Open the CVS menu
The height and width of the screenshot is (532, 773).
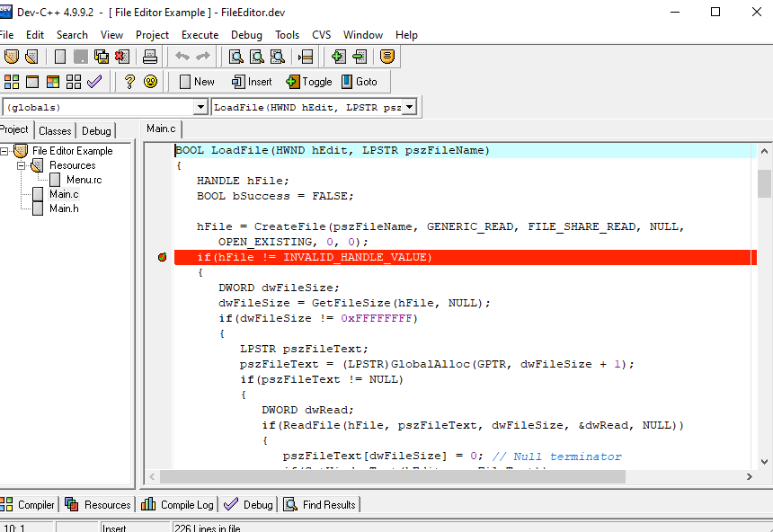click(x=322, y=35)
